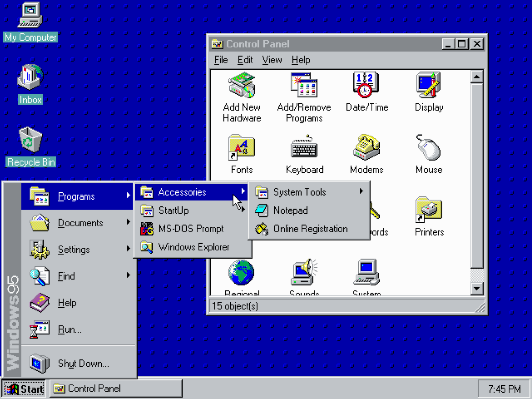Open Add/Remove Programs applet
532x399 pixels.
(x=304, y=86)
